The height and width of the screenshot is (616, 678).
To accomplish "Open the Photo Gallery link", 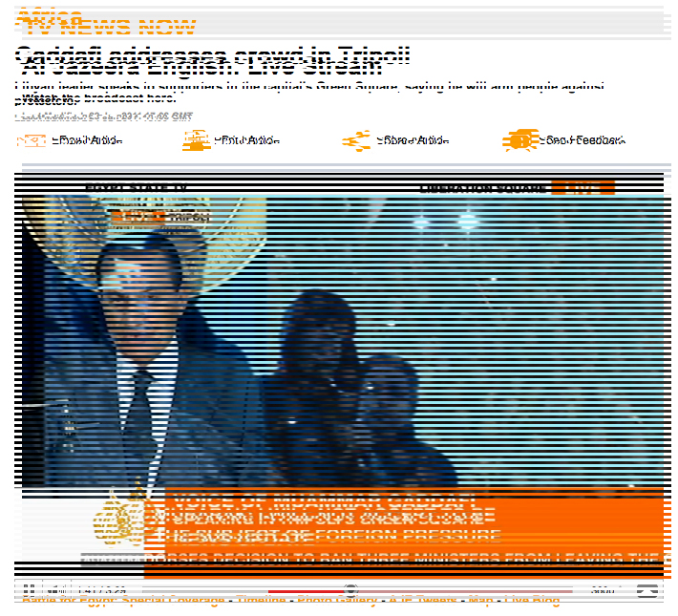I will point(337,600).
